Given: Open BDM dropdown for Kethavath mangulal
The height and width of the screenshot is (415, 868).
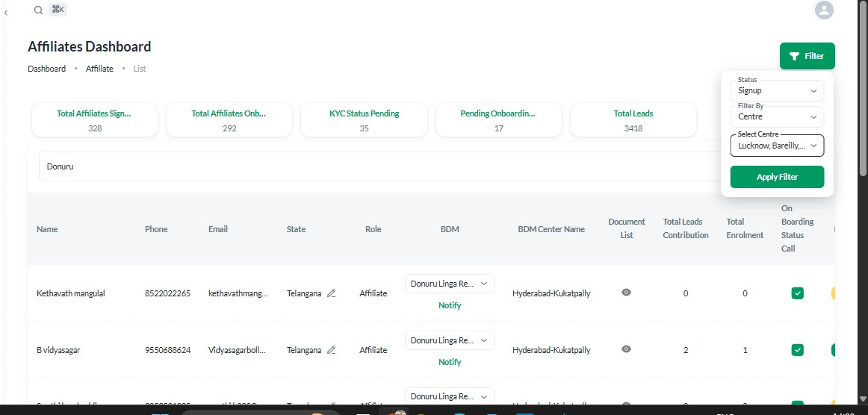Looking at the screenshot, I should click(x=449, y=284).
